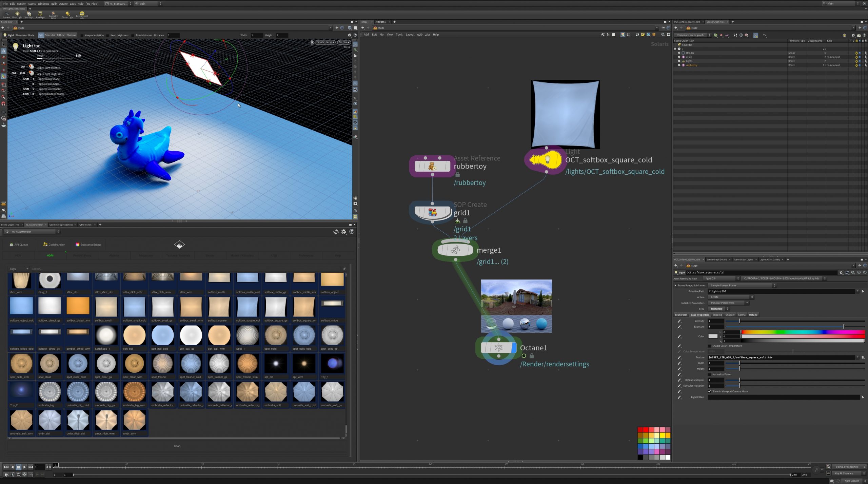The height and width of the screenshot is (484, 868).
Task: Switch to the Shaping parameter tab
Action: point(717,315)
